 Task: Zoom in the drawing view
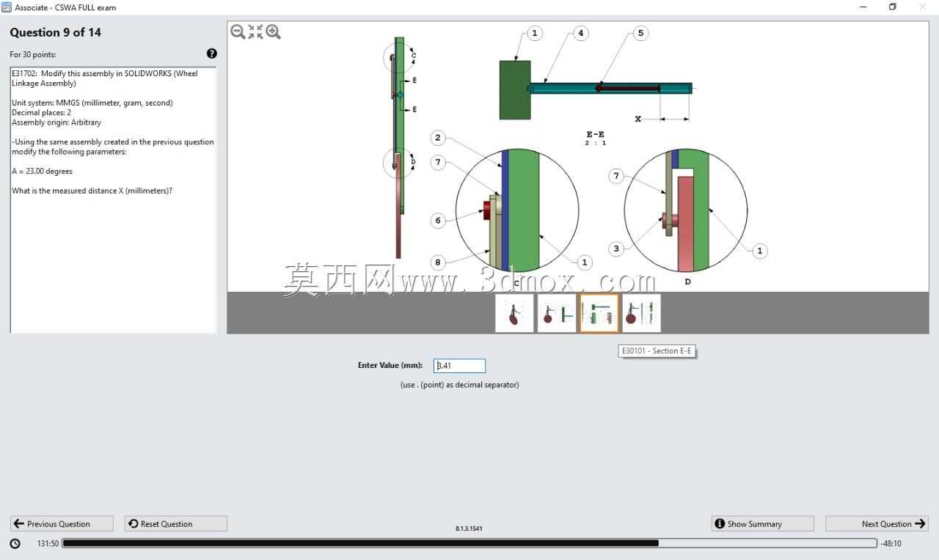pos(274,32)
